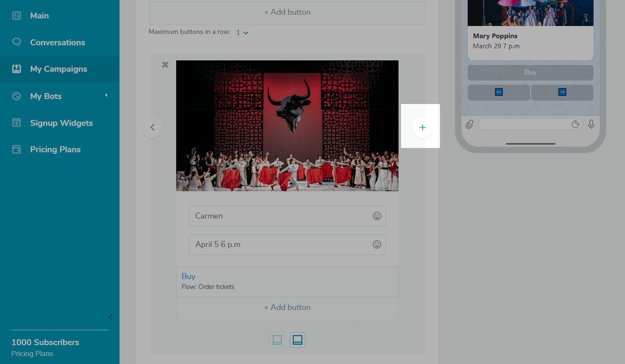Remove the Carmen card with the X icon
625x364 pixels.
pos(165,65)
